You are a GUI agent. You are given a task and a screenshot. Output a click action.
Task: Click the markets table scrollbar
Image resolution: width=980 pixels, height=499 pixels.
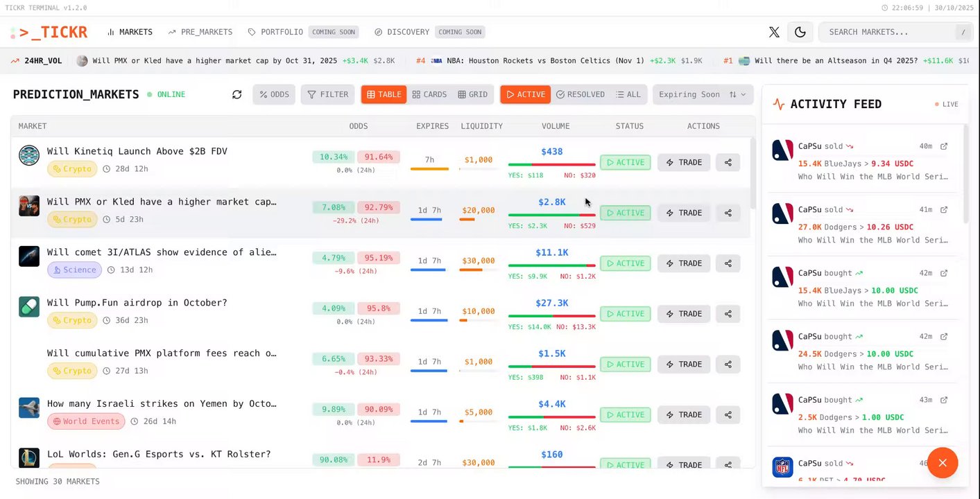click(x=752, y=173)
